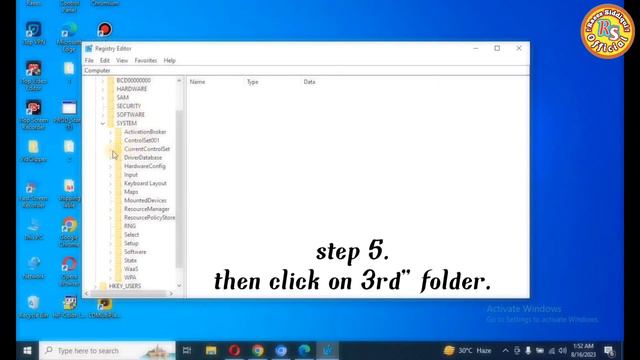Open Task View on the taskbar
The image size is (640, 360).
click(187, 351)
